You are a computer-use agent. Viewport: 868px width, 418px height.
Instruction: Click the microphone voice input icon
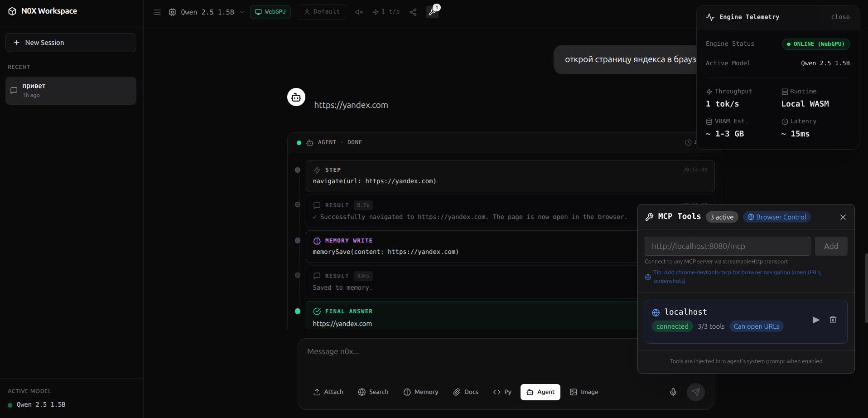tap(673, 392)
